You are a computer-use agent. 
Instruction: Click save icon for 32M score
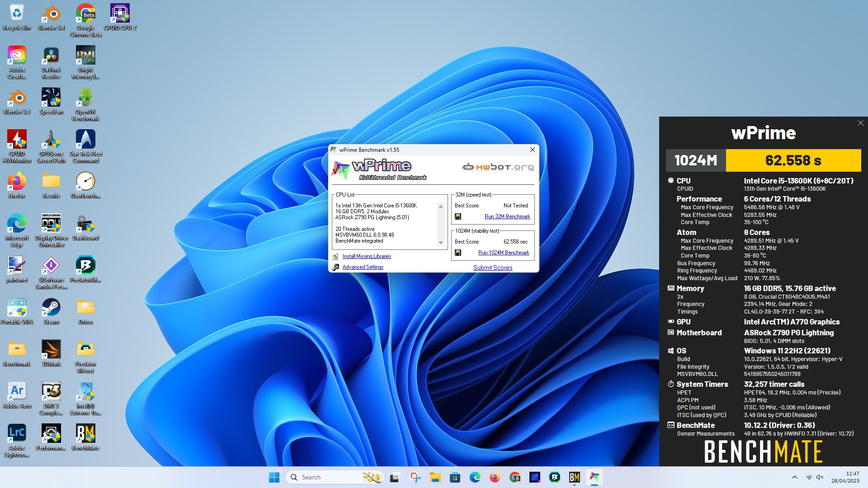[458, 216]
